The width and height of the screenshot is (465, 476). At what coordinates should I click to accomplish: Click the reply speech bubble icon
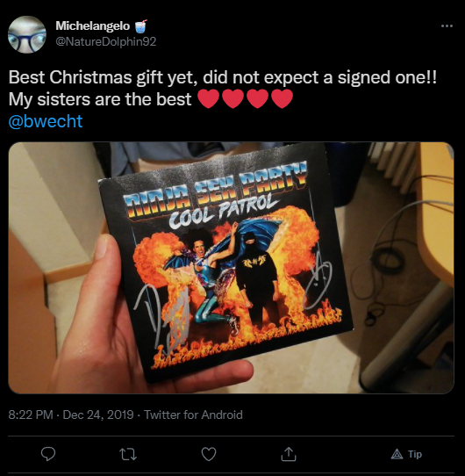pyautogui.click(x=48, y=454)
